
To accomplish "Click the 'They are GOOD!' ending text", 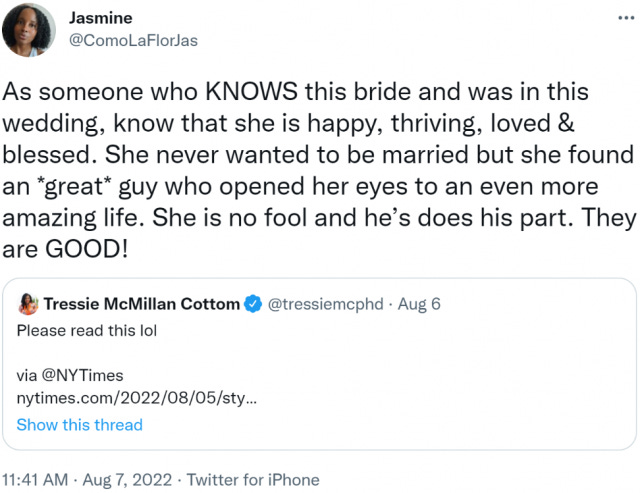I will pyautogui.click(x=65, y=249).
